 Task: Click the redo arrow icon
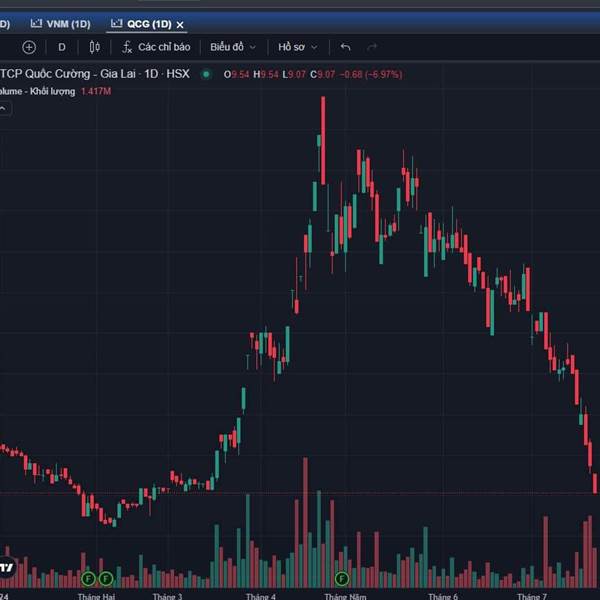click(372, 47)
